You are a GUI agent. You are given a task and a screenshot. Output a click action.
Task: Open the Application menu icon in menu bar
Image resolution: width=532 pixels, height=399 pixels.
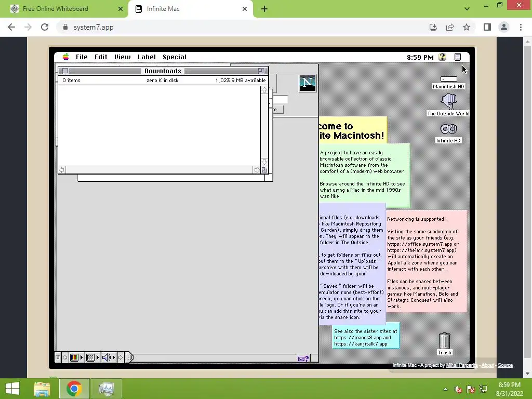pos(458,57)
